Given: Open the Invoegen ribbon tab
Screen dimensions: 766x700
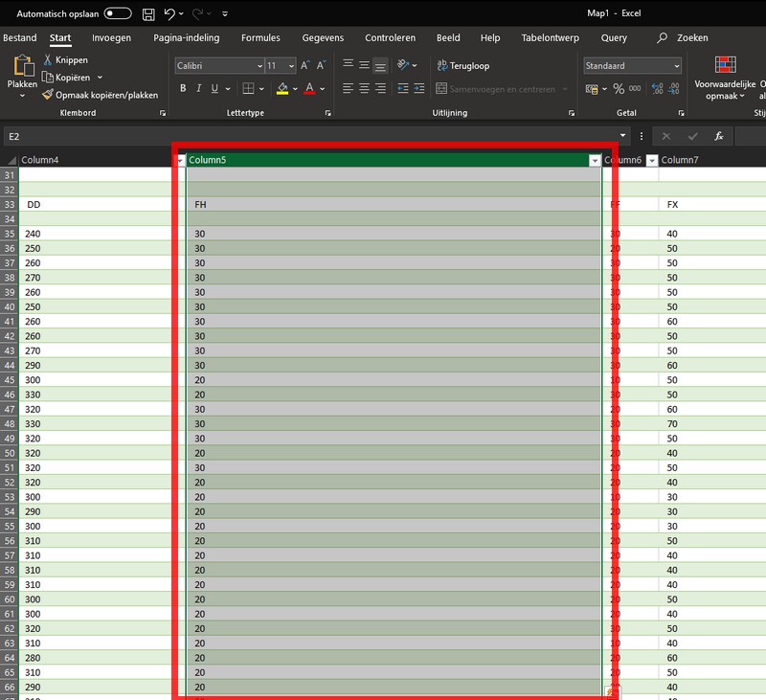Looking at the screenshot, I should point(111,38).
